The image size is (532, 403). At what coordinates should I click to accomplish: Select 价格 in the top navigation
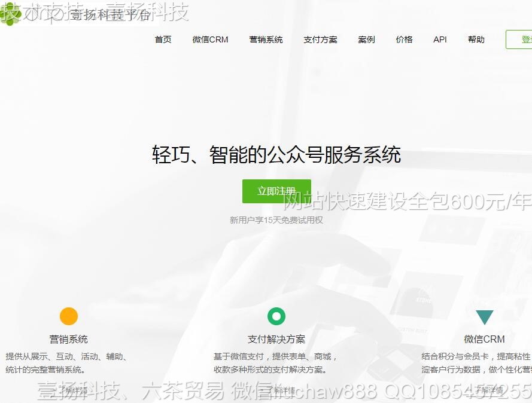tap(404, 39)
